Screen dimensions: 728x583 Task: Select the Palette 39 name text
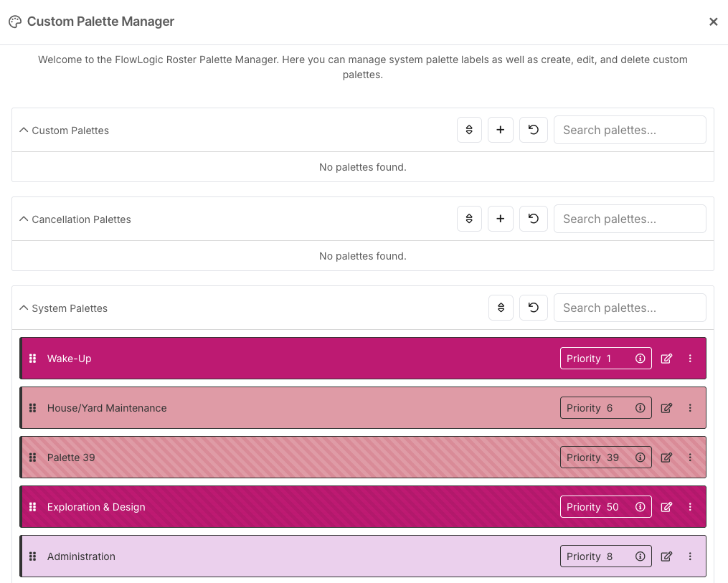[x=71, y=458]
